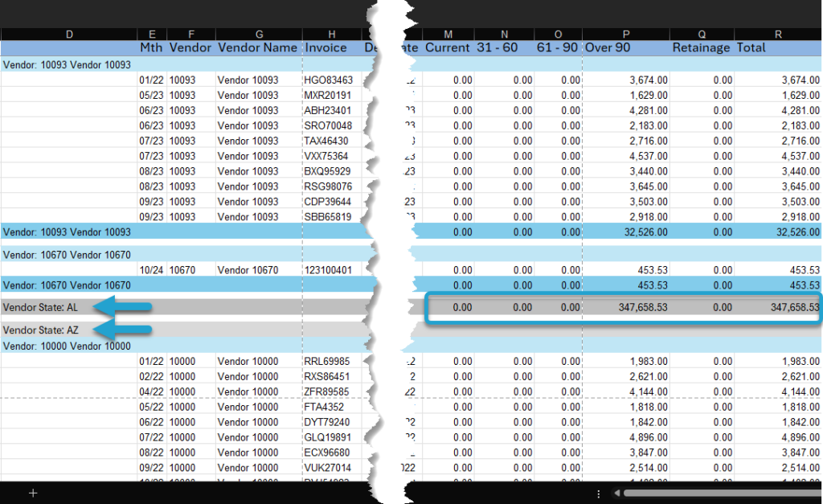Screen dimensions: 823x504
Task: Select invoice cell ABH23401
Action: [x=332, y=111]
